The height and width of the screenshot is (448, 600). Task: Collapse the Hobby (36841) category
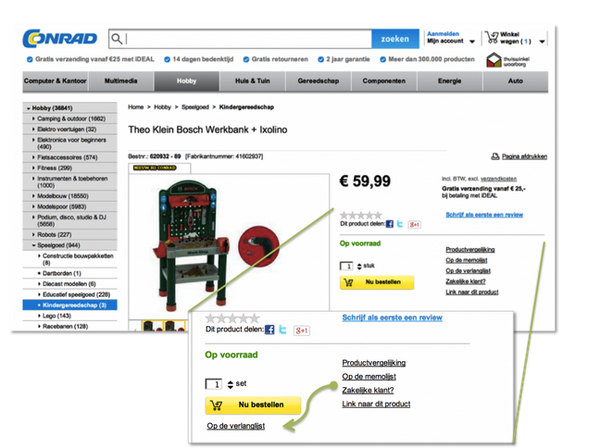coord(70,108)
